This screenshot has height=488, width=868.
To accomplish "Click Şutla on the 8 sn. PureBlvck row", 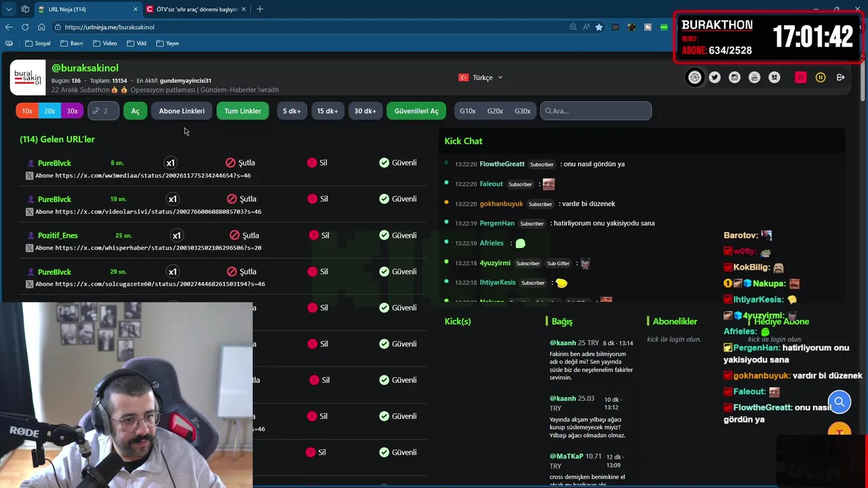I will point(240,163).
